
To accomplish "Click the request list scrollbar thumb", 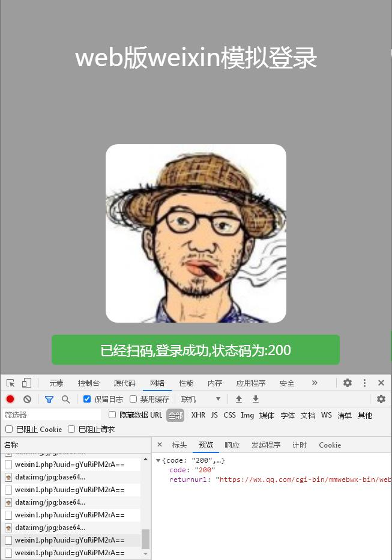I will 145,538.
